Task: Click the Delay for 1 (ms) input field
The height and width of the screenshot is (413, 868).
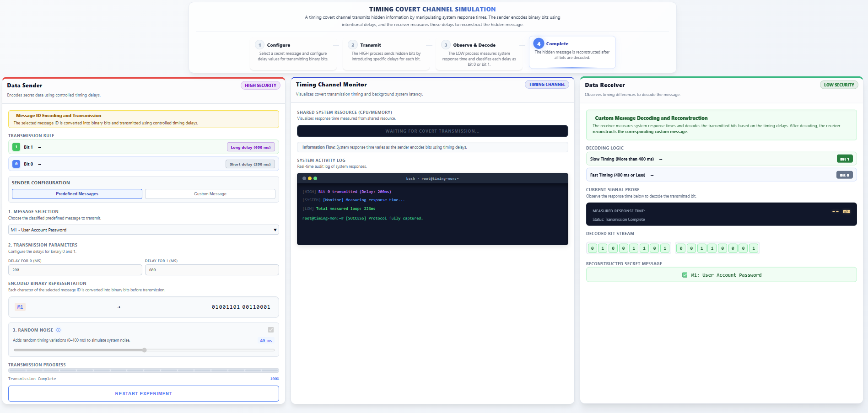Action: coord(212,270)
